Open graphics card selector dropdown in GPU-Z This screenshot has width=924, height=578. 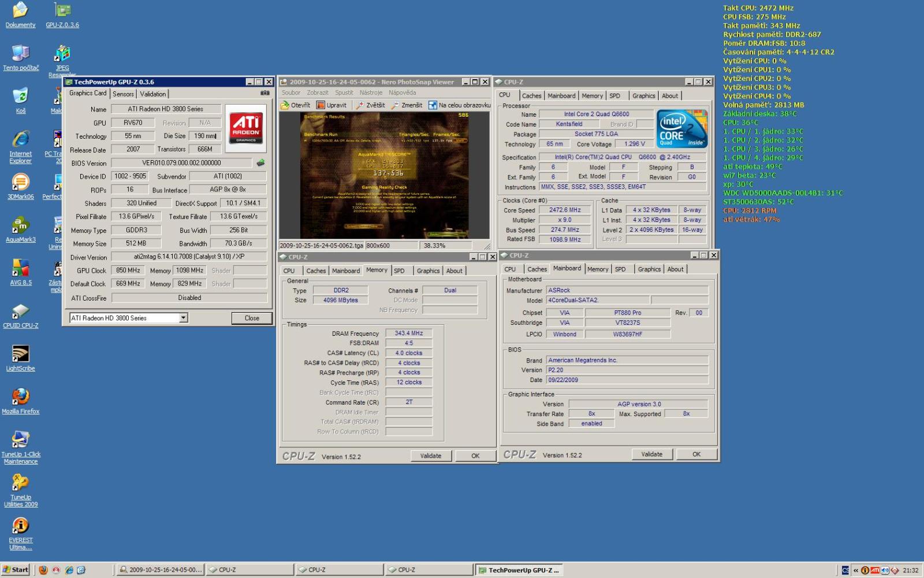(183, 318)
